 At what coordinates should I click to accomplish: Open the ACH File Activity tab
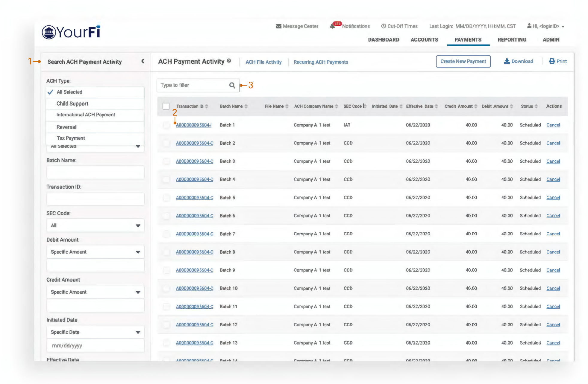click(263, 62)
